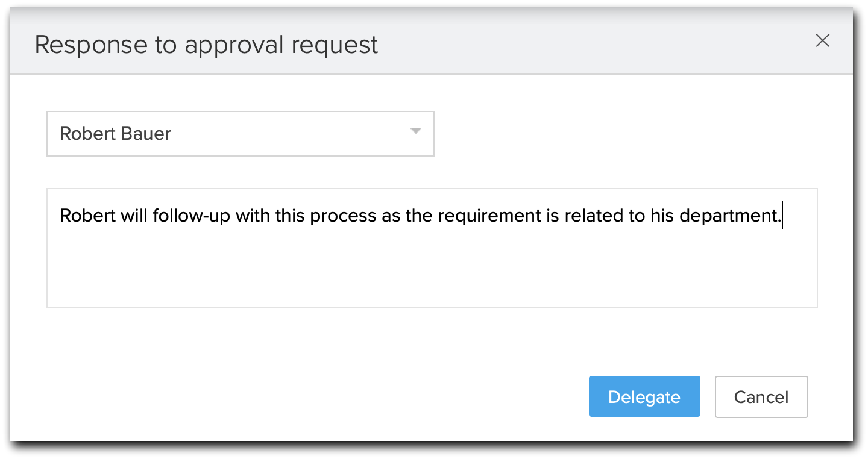Click the word 'follow-up' in the comment
This screenshot has width=868, height=459.
coord(191,216)
